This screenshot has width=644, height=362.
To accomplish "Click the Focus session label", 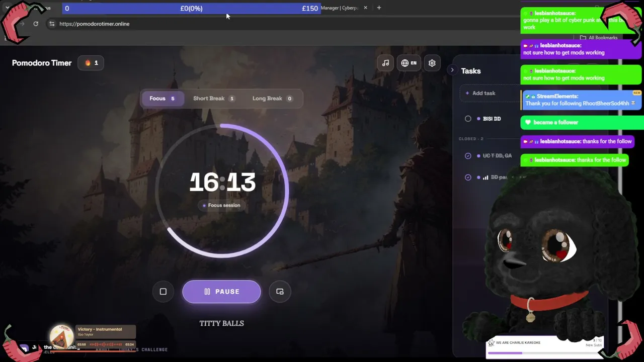I will pos(222,205).
